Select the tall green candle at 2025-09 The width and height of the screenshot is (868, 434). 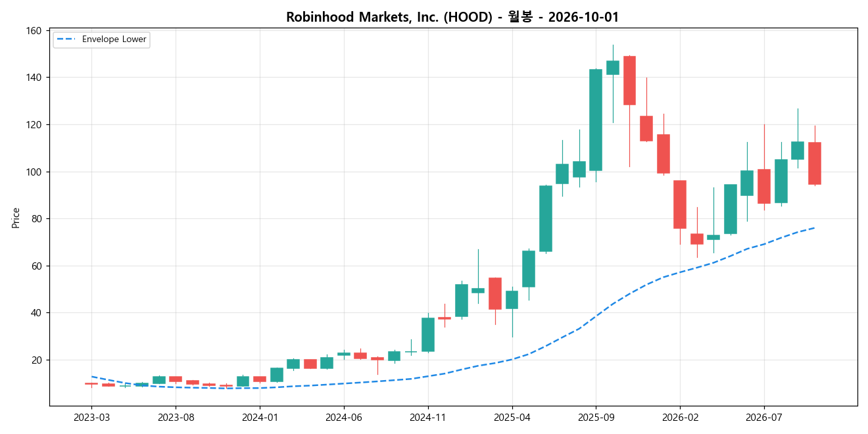tap(596, 120)
